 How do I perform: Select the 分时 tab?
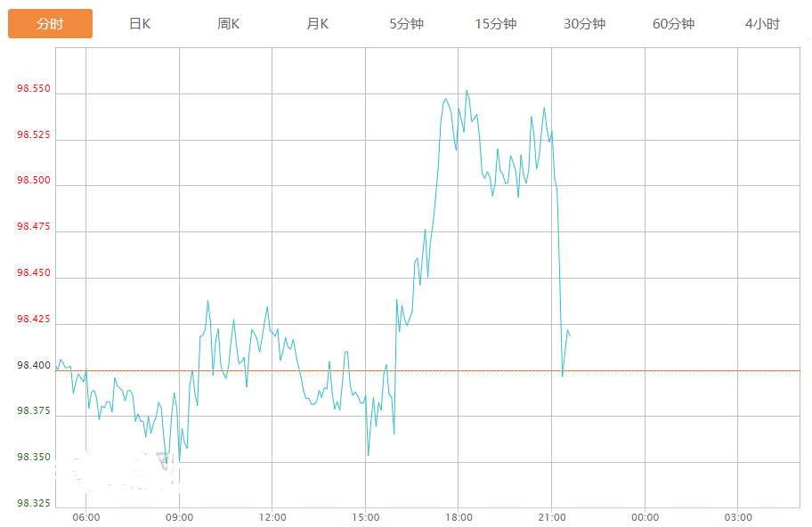point(50,24)
